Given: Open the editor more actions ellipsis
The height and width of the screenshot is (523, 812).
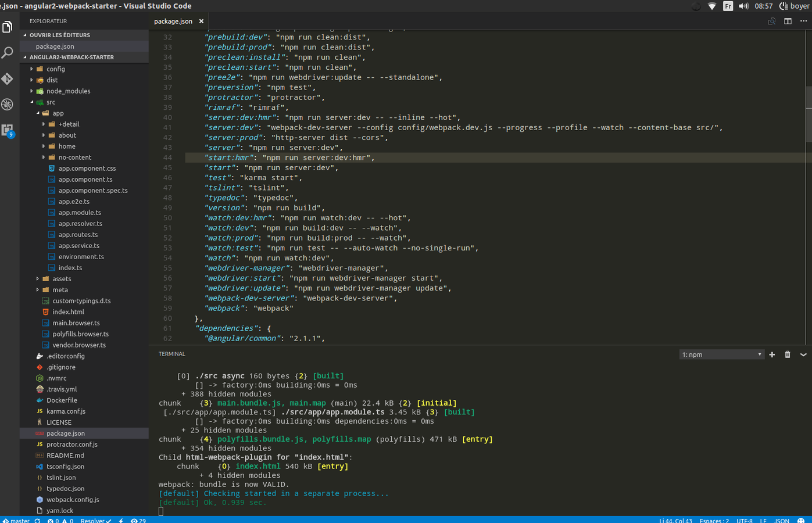Looking at the screenshot, I should pos(803,21).
